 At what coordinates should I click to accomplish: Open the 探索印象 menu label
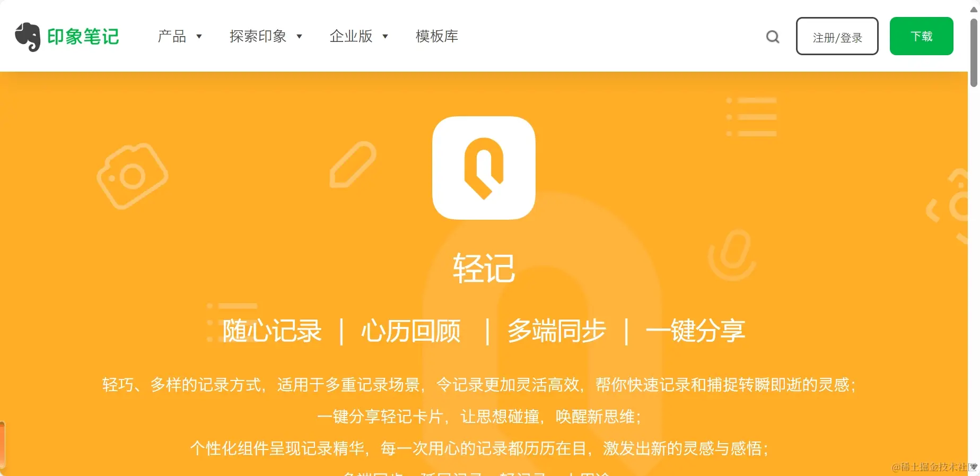[258, 36]
